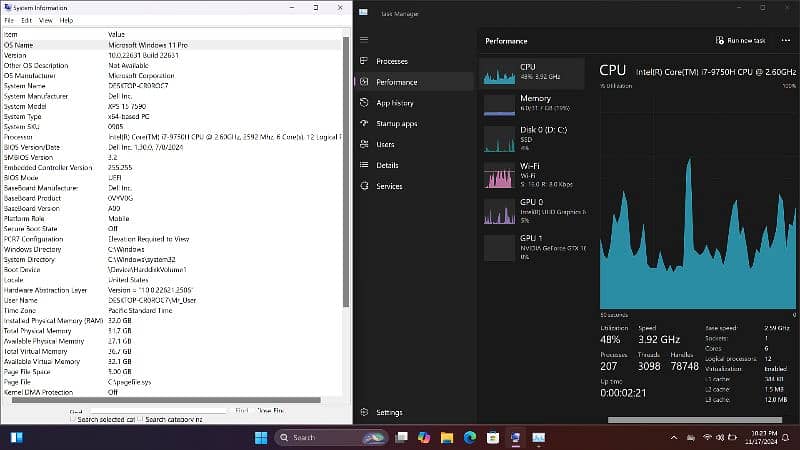The height and width of the screenshot is (450, 800).
Task: Collapse the Task Manager hamburger navigation
Action: 364,40
